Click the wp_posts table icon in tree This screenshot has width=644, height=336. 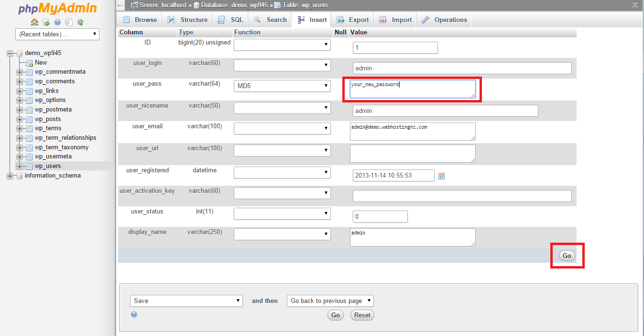click(x=29, y=119)
